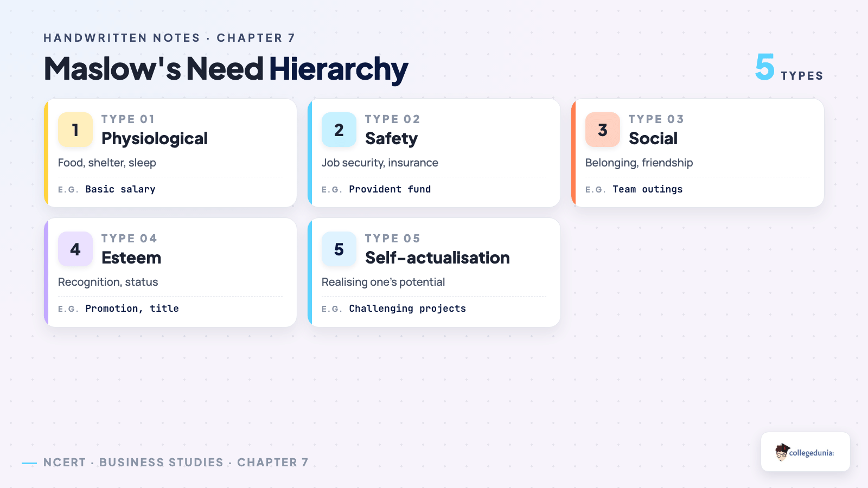Viewport: 868px width, 488px height.
Task: Click the Challenging projects example text
Action: tap(407, 309)
